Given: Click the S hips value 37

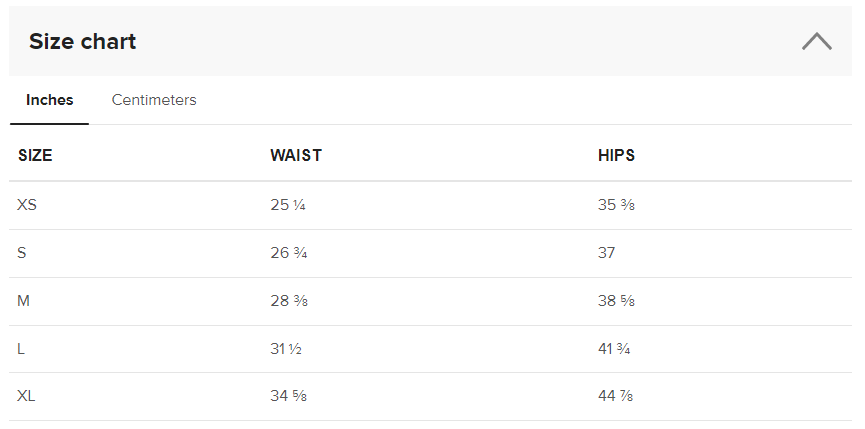Looking at the screenshot, I should pos(607,253).
